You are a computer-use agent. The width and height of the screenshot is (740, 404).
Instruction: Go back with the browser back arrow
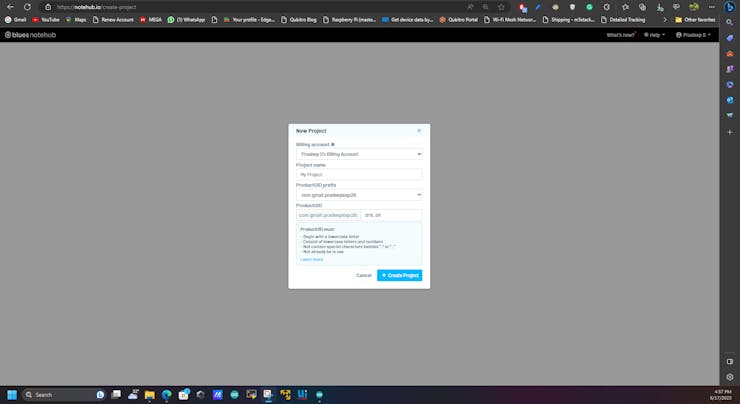click(x=10, y=7)
